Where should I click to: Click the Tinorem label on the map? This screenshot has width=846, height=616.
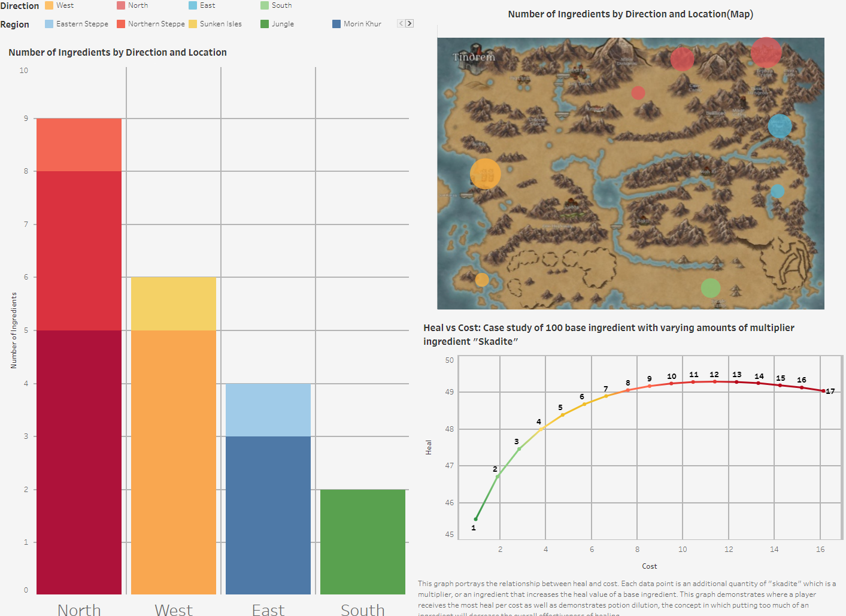[x=474, y=57]
